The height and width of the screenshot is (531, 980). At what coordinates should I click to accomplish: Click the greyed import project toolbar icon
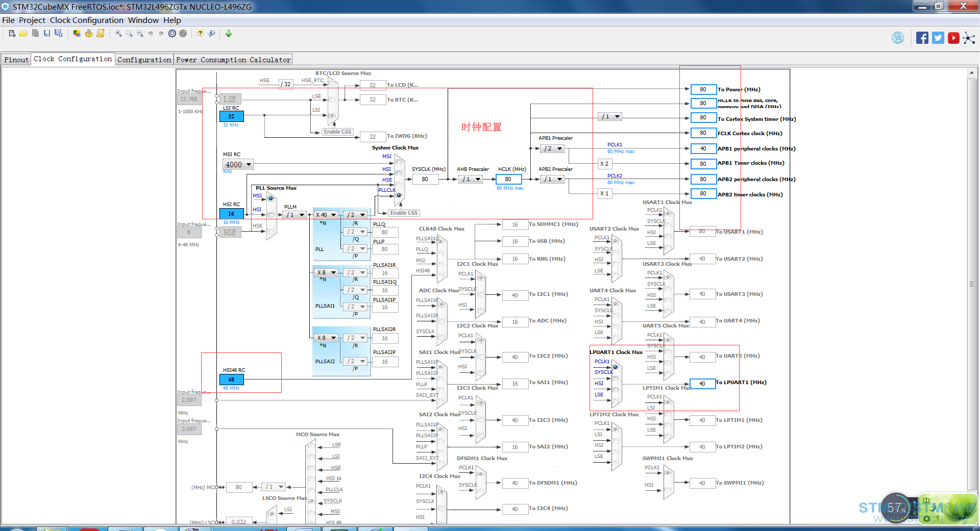[35, 34]
